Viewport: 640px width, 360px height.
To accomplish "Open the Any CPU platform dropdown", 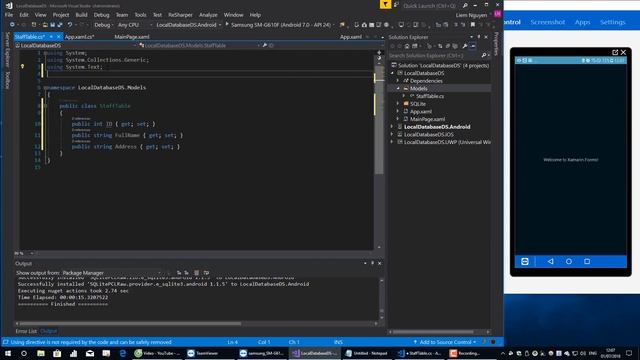I will click(135, 25).
